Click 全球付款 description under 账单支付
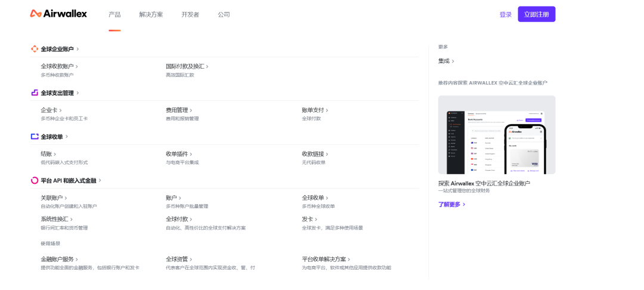Image resolution: width=644 pixels, height=290 pixels. click(311, 119)
